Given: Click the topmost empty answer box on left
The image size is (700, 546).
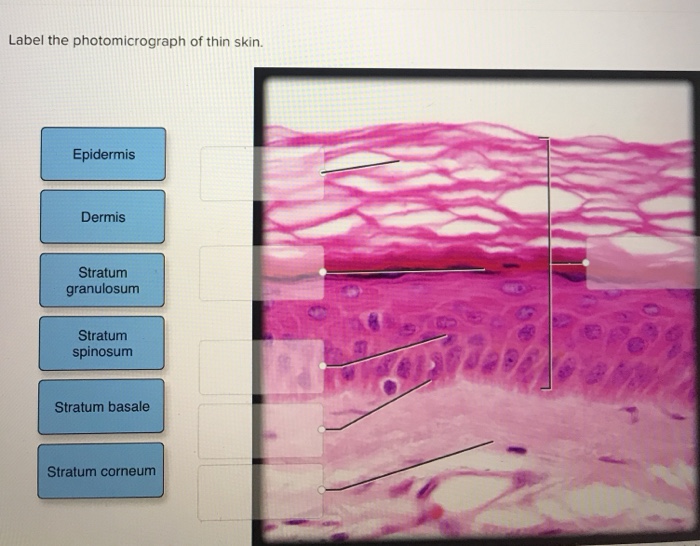Looking at the screenshot, I should click(262, 173).
